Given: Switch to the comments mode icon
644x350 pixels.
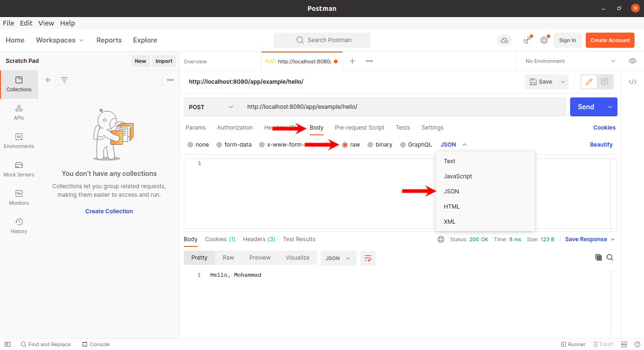Looking at the screenshot, I should (605, 82).
